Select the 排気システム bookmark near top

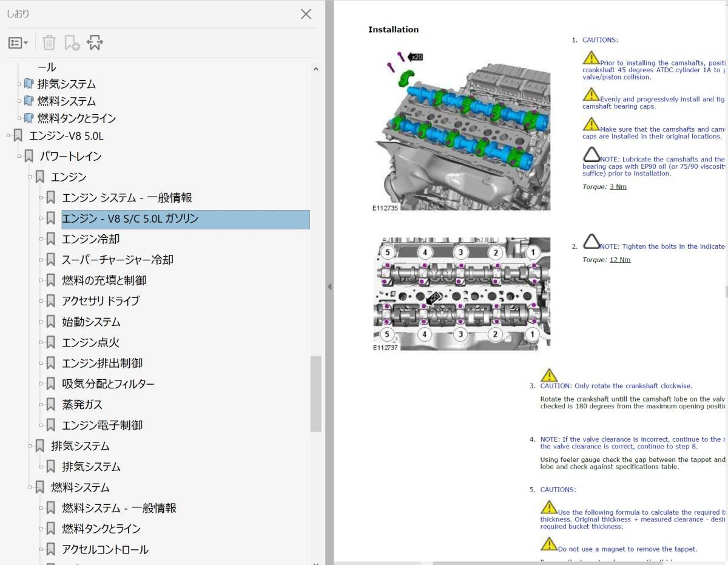tap(66, 84)
